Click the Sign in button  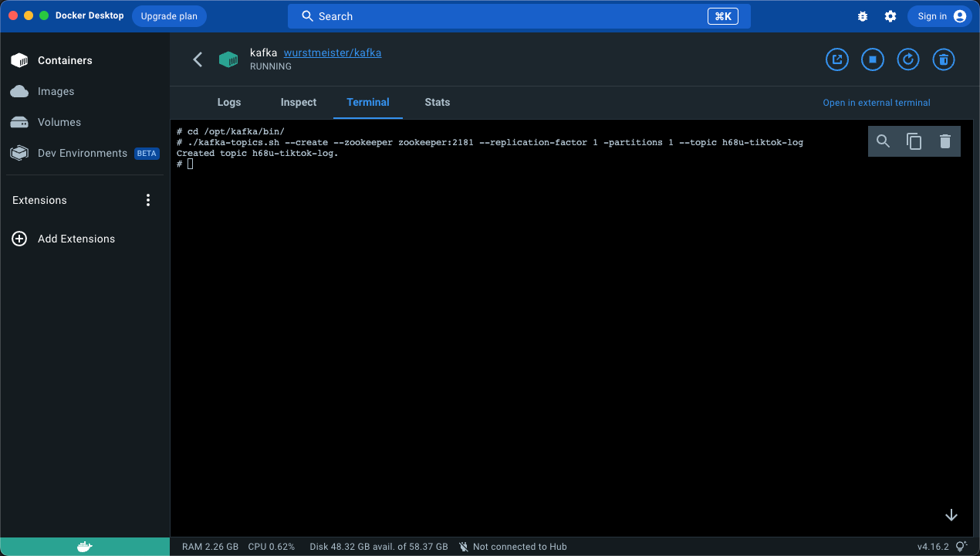click(x=938, y=16)
